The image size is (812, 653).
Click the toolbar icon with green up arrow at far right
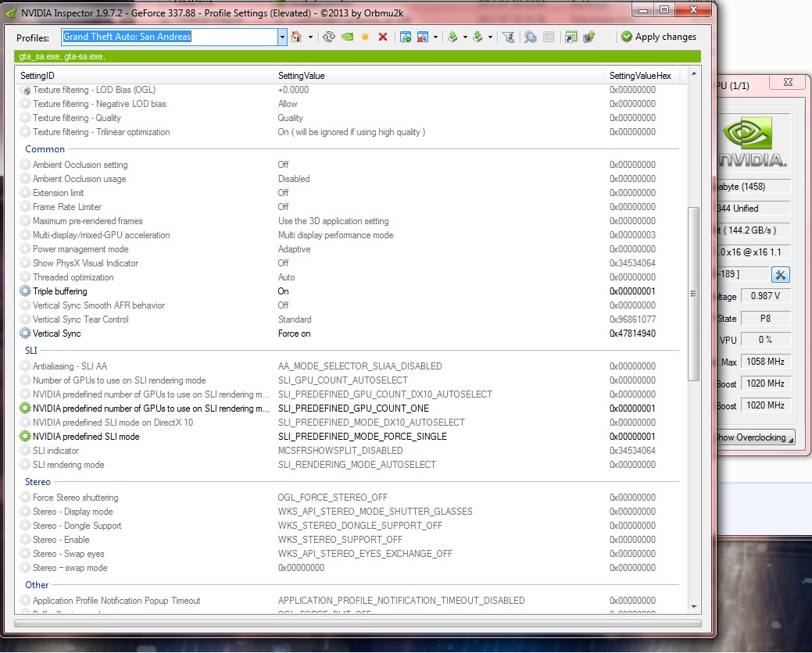588,37
